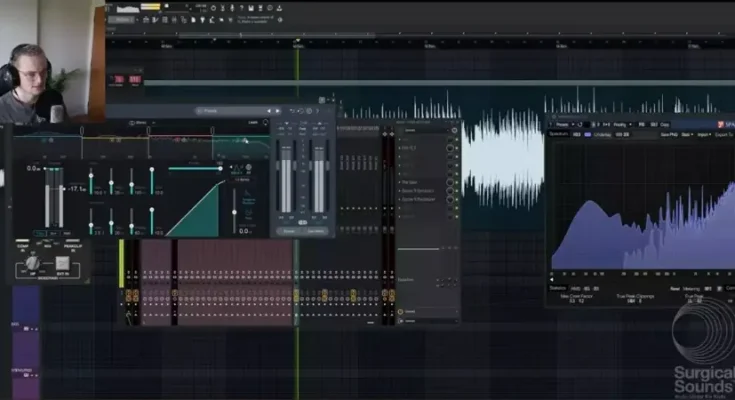The height and width of the screenshot is (400, 735).
Task: Select the Spectrum tab in SPAN
Action: [x=558, y=133]
